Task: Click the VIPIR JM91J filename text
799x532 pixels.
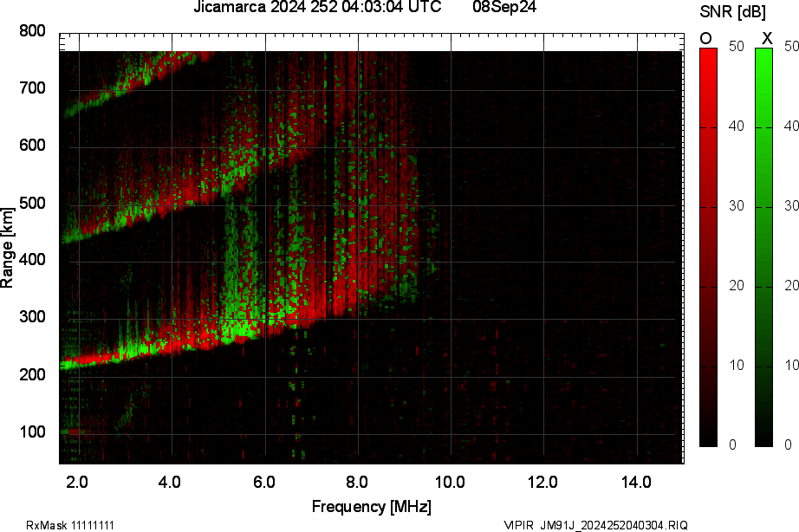Action: point(595,525)
